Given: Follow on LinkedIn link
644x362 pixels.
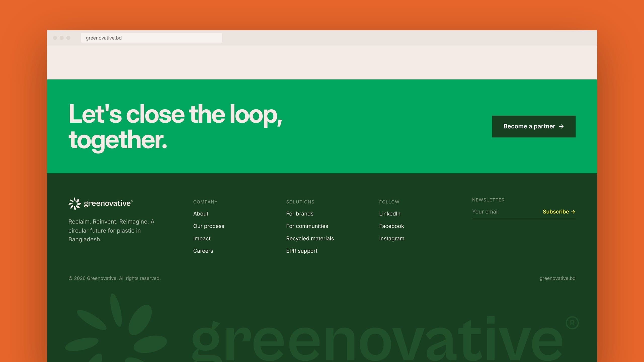Looking at the screenshot, I should tap(390, 214).
